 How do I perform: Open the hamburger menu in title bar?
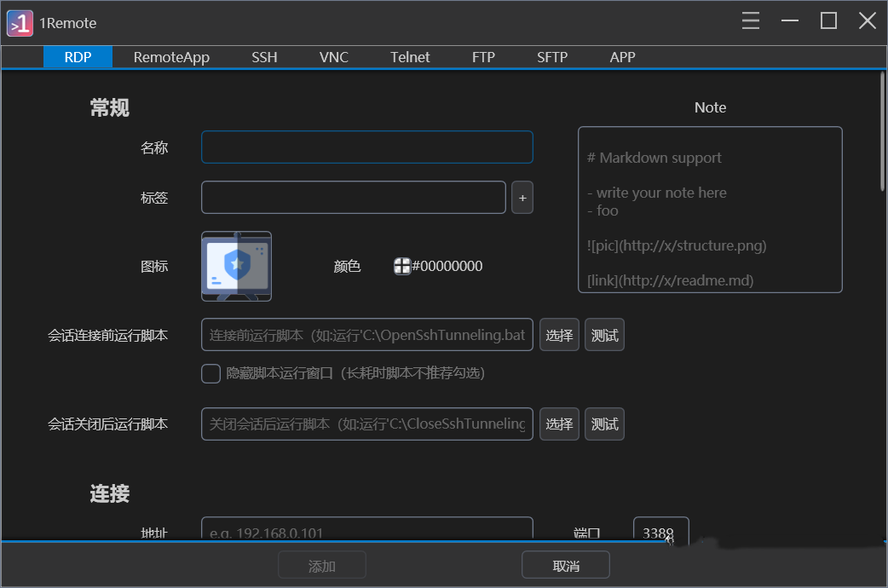point(751,21)
